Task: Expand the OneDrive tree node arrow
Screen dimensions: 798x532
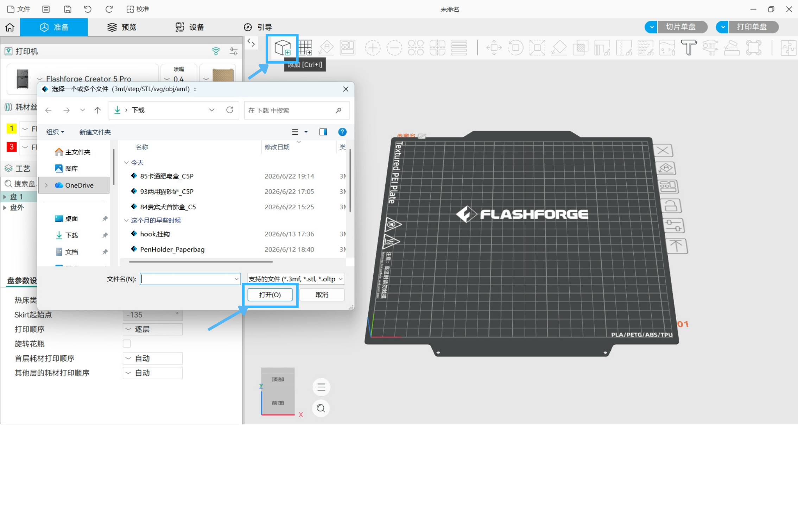Action: [x=46, y=185]
